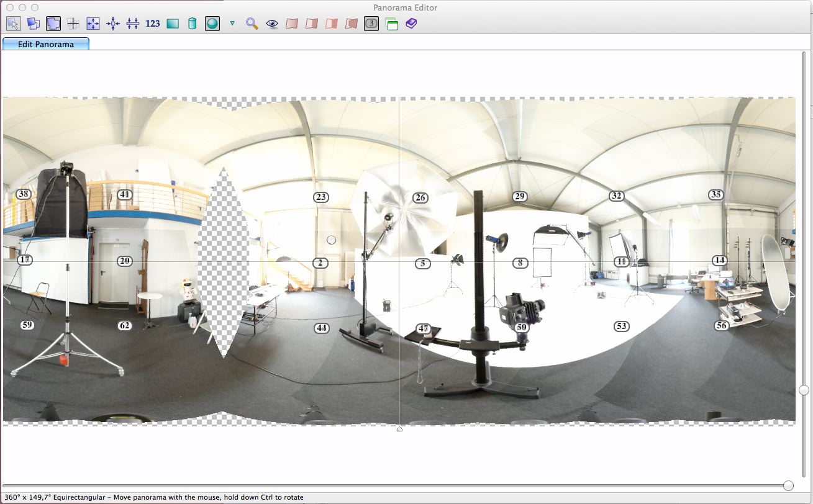
Task: Click the green window layout icon
Action: pyautogui.click(x=391, y=24)
